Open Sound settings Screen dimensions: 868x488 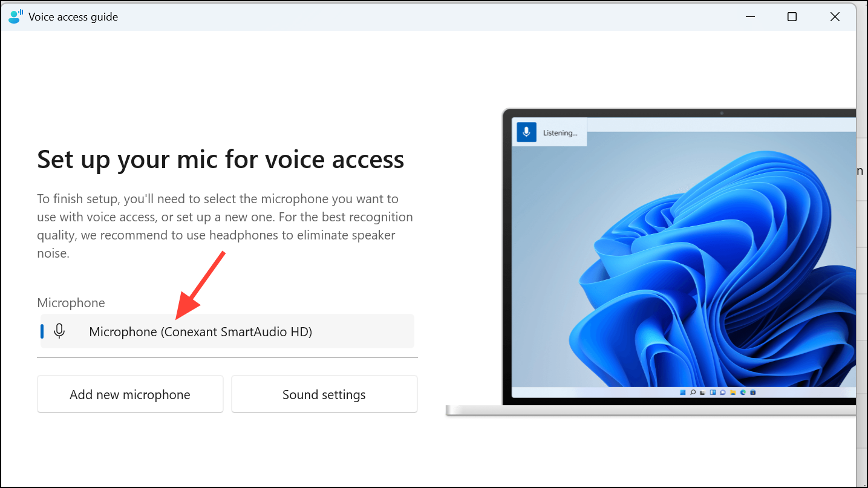click(x=324, y=394)
